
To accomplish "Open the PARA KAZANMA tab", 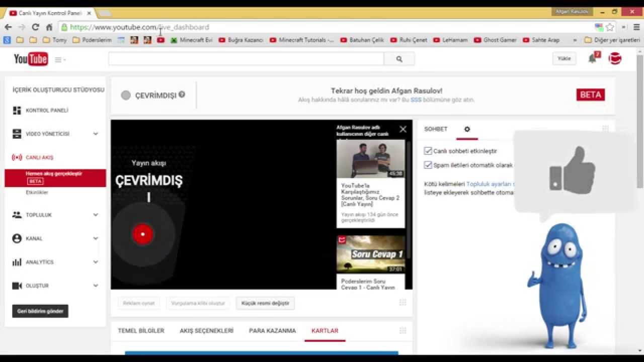I will pos(272,331).
